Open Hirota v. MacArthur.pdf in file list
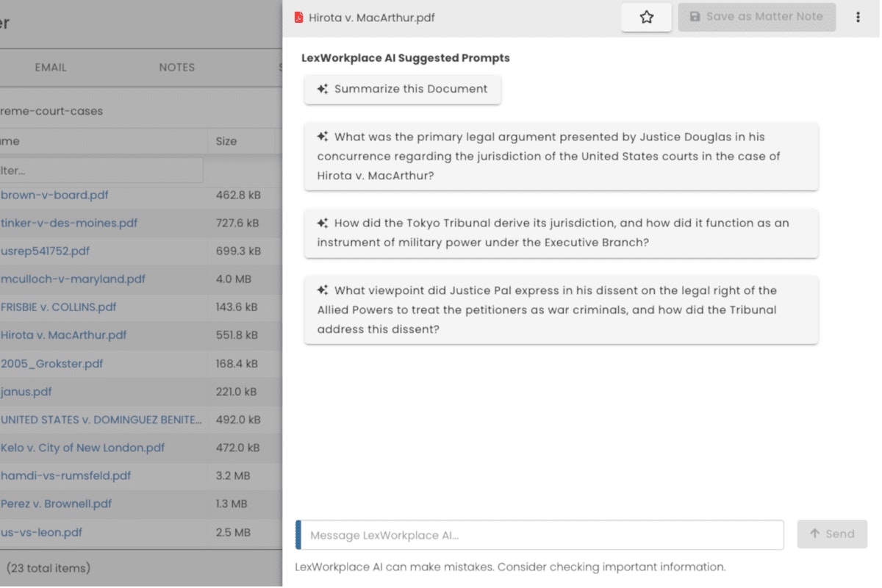This screenshot has width=882, height=588. (63, 335)
